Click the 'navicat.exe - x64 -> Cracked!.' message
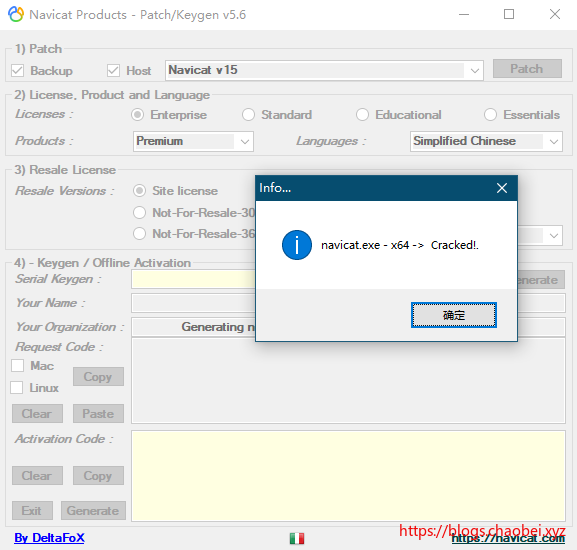 (x=400, y=245)
